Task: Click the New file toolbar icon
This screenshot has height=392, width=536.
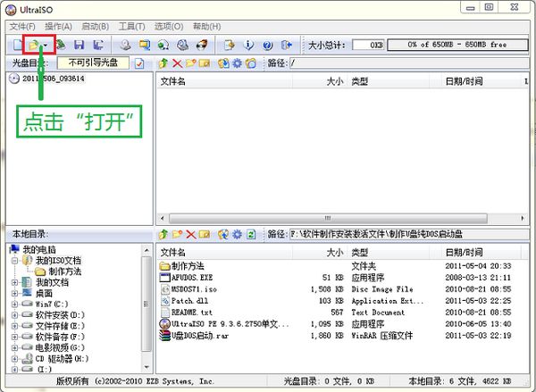Action: pos(16,44)
